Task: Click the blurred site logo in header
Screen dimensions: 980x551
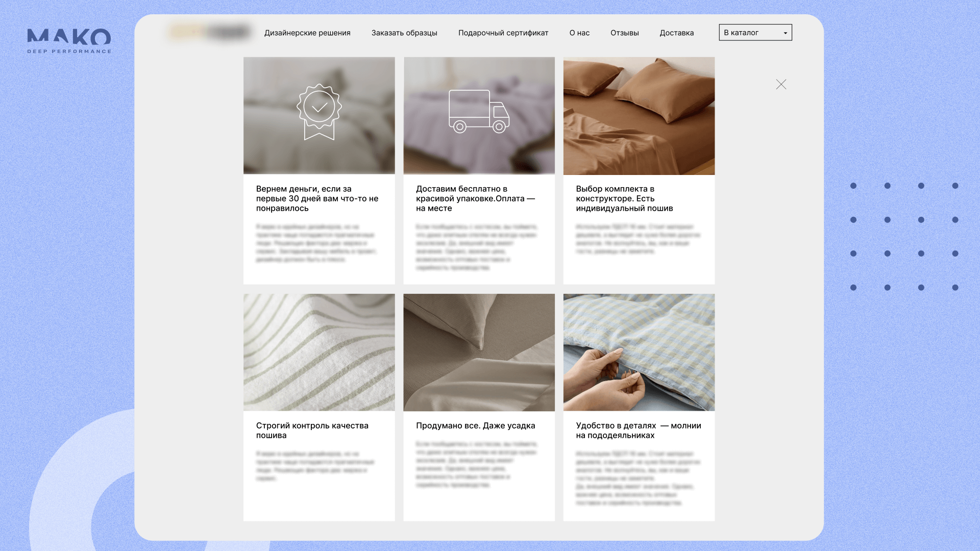Action: pos(210,33)
